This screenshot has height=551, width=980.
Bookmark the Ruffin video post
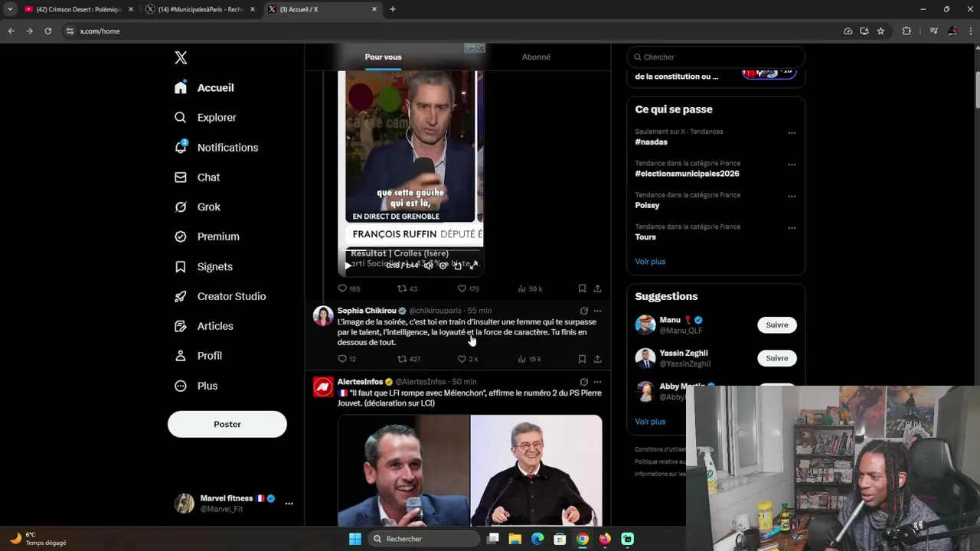[582, 289]
